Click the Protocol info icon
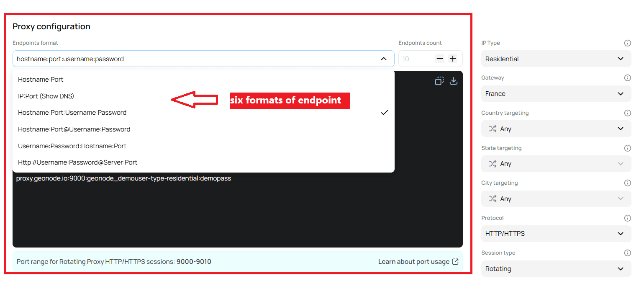Viewport: 644px width, 294px height. click(x=627, y=218)
